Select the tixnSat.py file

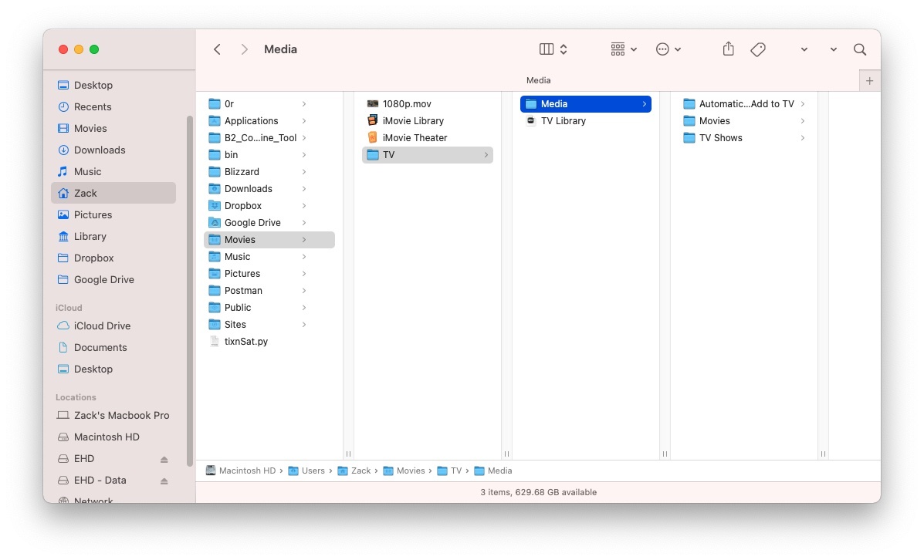pos(269,342)
